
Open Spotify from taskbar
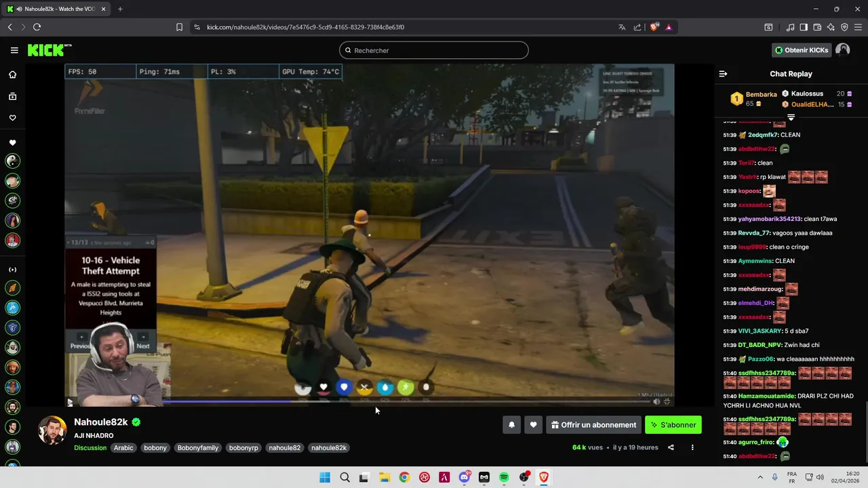point(504,477)
